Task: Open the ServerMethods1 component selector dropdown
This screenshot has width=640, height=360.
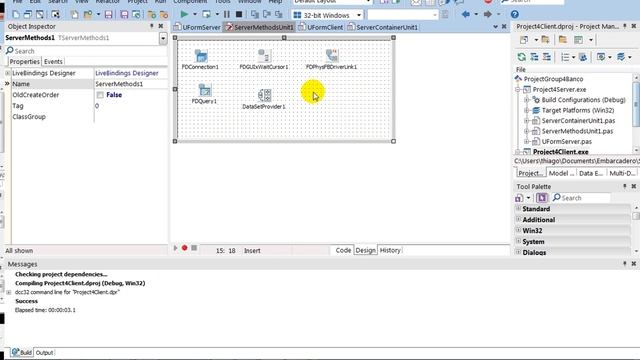Action: [x=163, y=38]
